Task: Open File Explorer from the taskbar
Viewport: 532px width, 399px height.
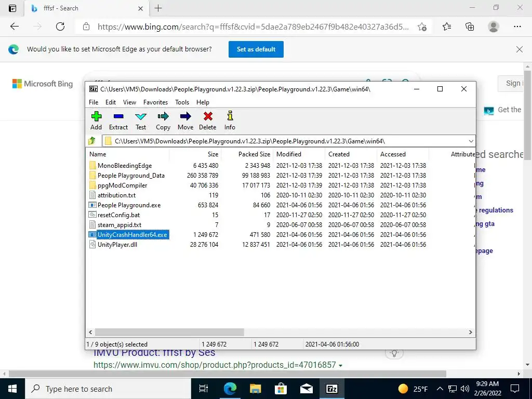Action: tap(255, 389)
